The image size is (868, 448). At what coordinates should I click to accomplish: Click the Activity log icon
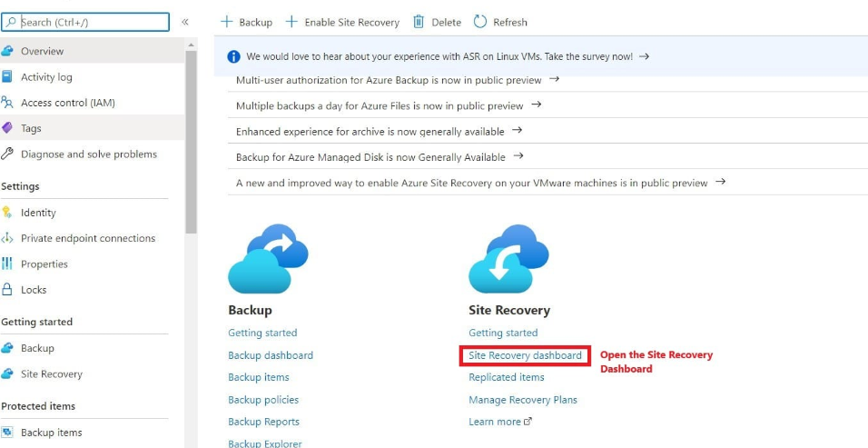pyautogui.click(x=6, y=77)
